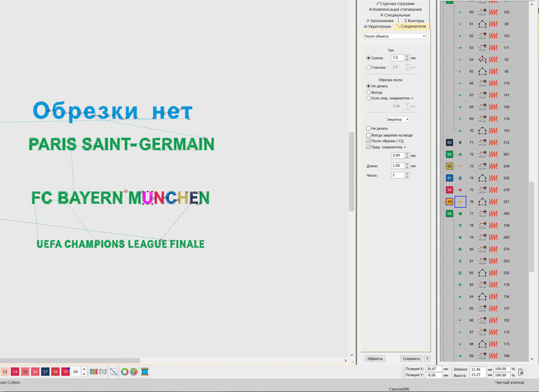
Task: Pick color swatch 59
Action: tap(65, 372)
